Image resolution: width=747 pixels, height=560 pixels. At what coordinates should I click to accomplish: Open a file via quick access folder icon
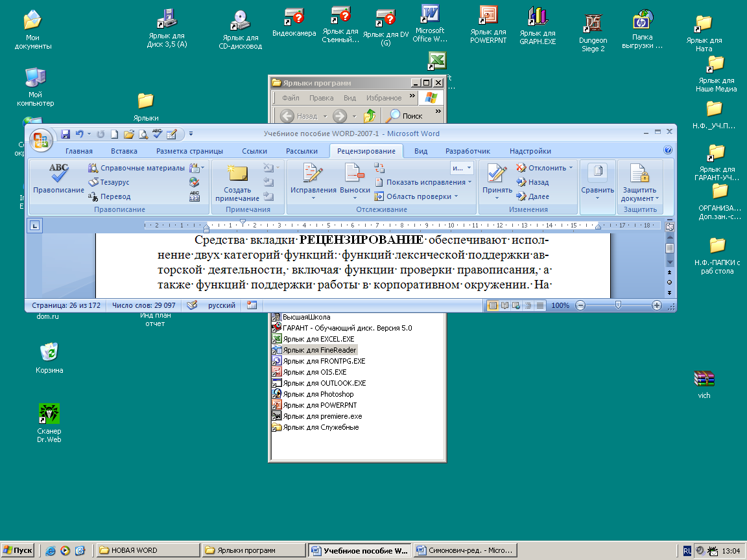[x=128, y=134]
